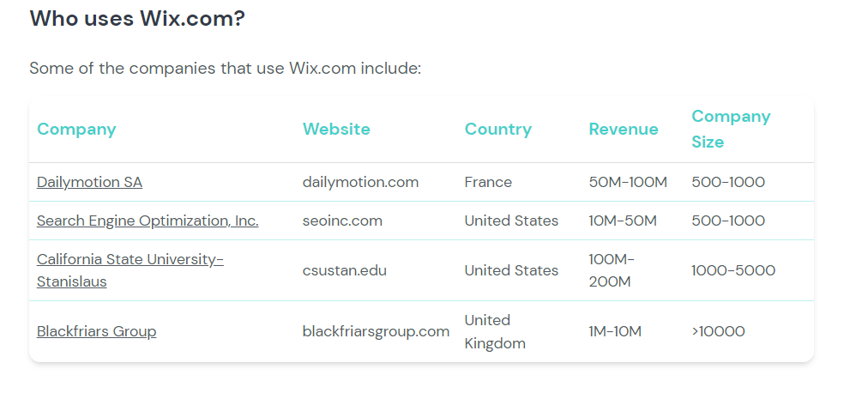Open Search Engine Optimization, Inc. link
Viewport: 868px width, 399px height.
pyautogui.click(x=148, y=221)
